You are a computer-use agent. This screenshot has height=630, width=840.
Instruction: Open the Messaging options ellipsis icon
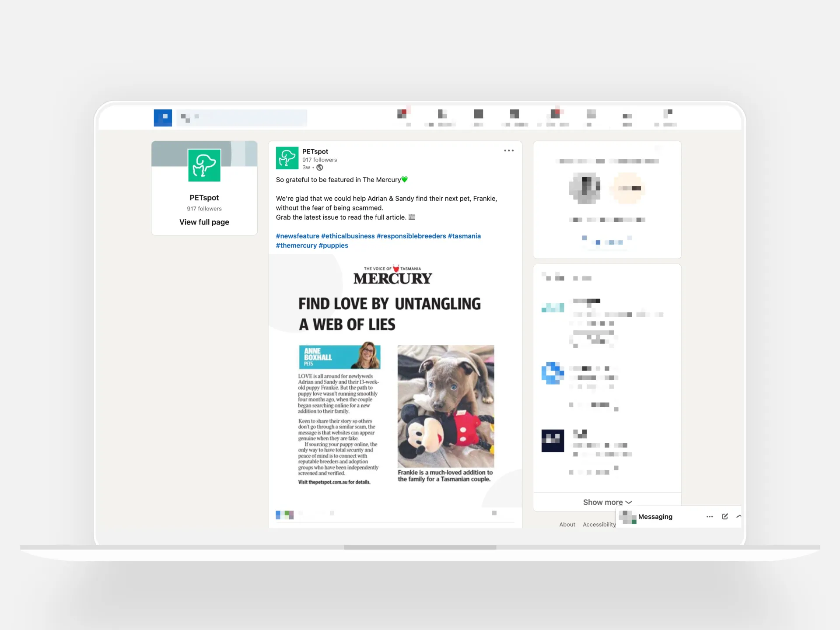(709, 517)
